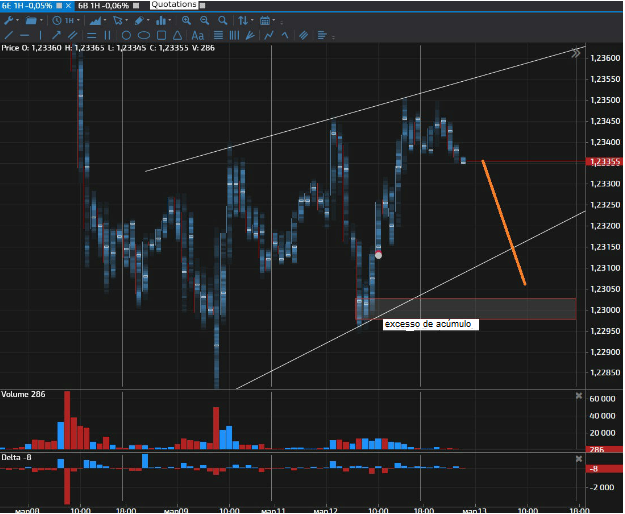This screenshot has width=625, height=514.
Task: Close the Volume indicator panel
Action: point(578,396)
